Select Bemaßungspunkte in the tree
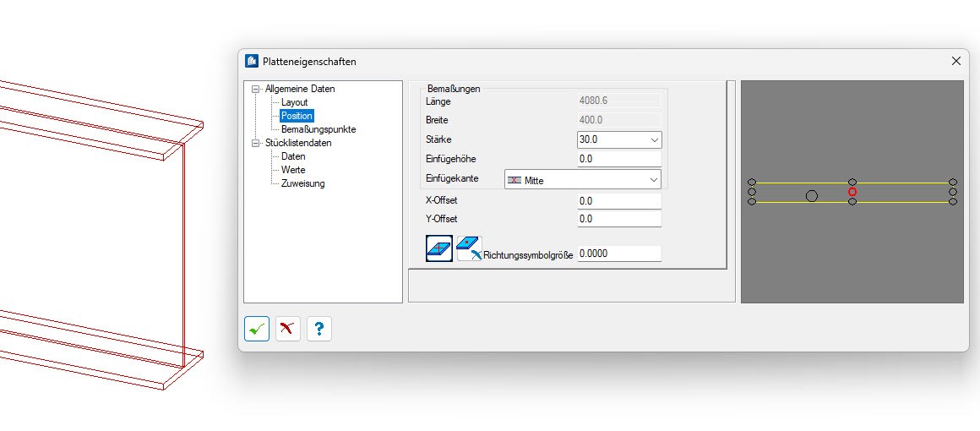This screenshot has width=980, height=431. [x=318, y=129]
